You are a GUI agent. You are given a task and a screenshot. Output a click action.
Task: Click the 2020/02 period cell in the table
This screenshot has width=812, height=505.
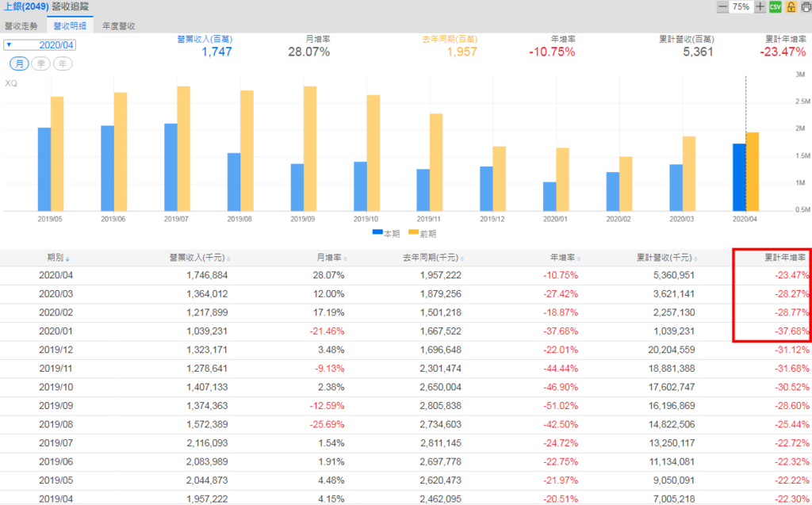[56, 312]
